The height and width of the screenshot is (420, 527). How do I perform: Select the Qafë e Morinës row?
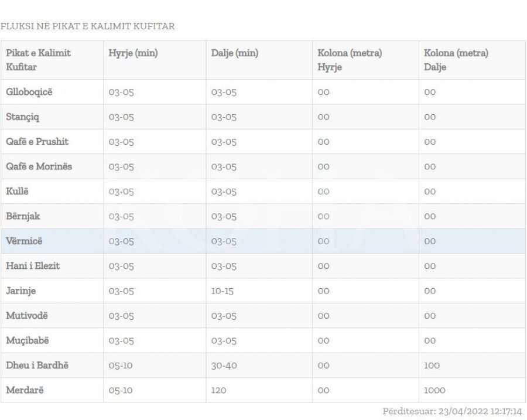tap(39, 166)
